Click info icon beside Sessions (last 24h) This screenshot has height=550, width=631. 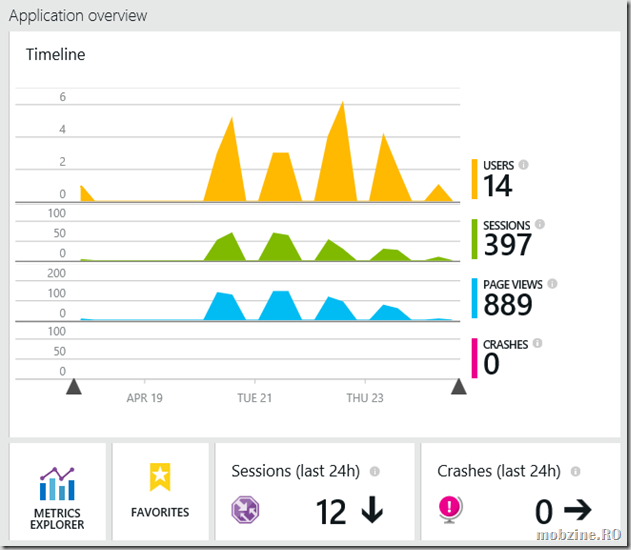[x=375, y=471]
